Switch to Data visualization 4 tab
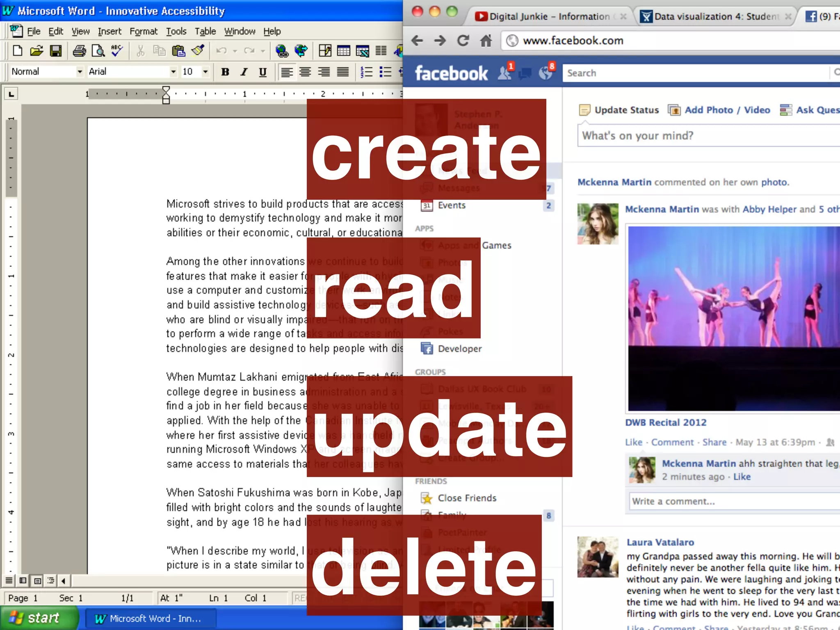The height and width of the screenshot is (630, 840). (716, 16)
